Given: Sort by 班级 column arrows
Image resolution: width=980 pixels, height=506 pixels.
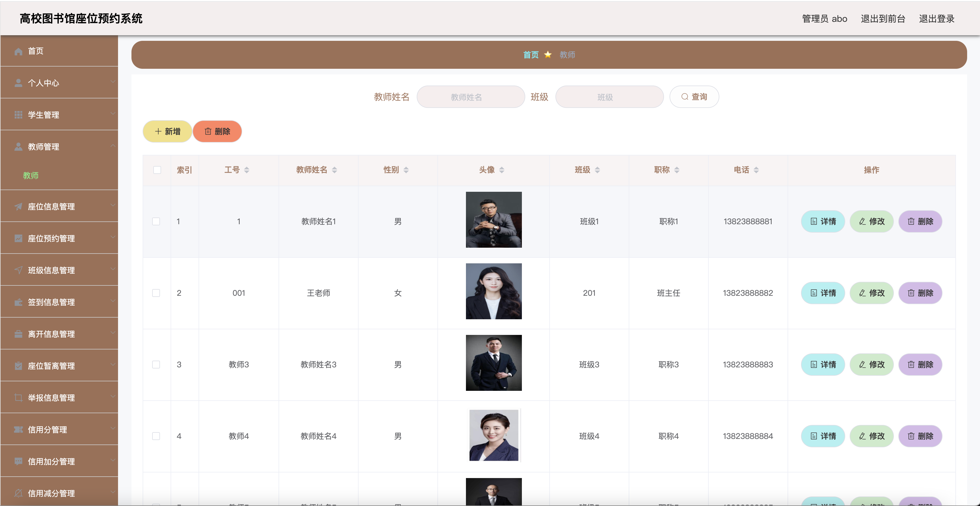Looking at the screenshot, I should tap(597, 170).
